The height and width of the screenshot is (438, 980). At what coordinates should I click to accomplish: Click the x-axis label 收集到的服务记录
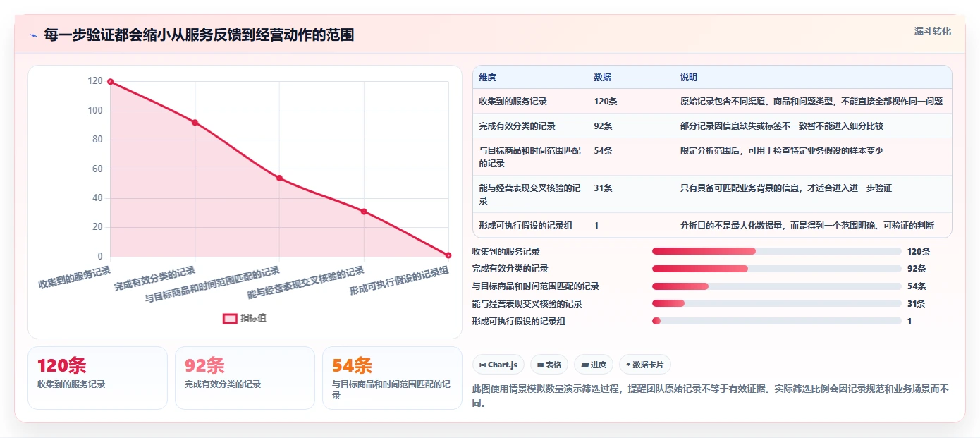coord(75,277)
